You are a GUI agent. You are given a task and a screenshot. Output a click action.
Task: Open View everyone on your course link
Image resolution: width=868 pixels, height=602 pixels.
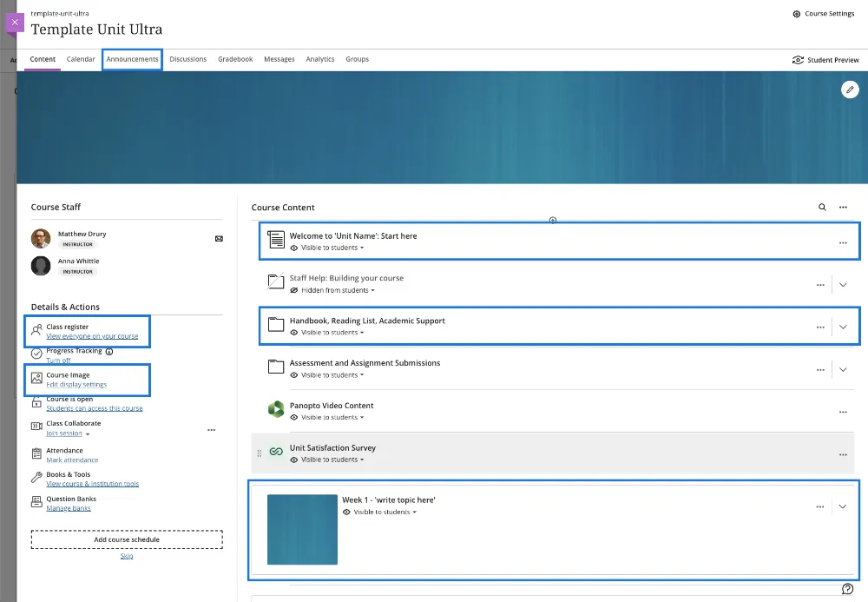click(x=92, y=336)
